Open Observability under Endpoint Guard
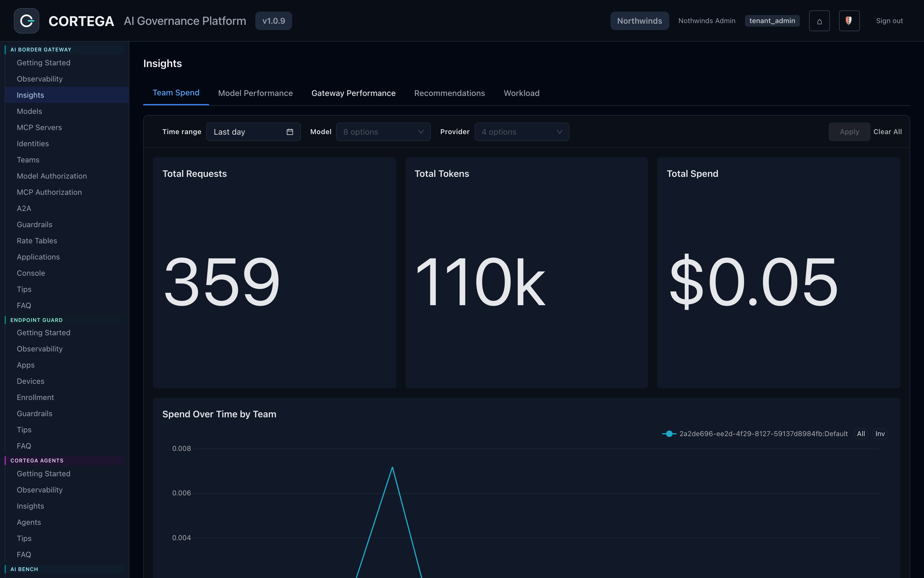Viewport: 924px width, 578px height. click(x=67, y=349)
